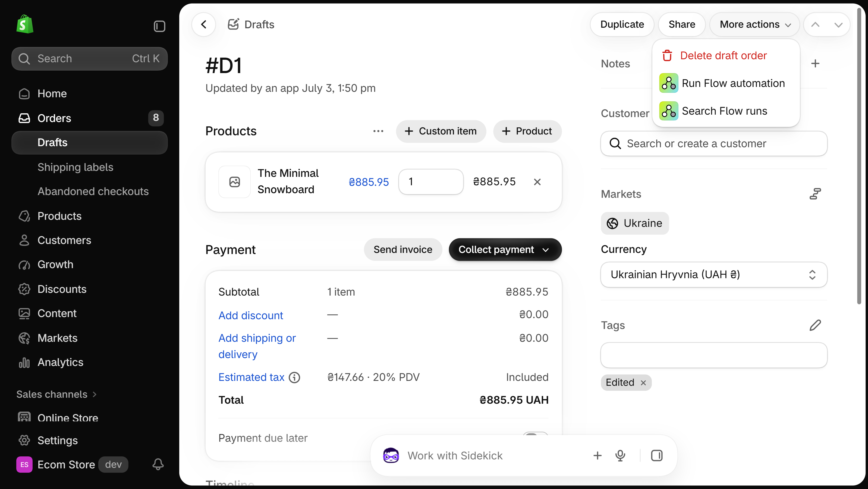The width and height of the screenshot is (868, 489).
Task: Collapse the sidebar with the panel icon
Action: pyautogui.click(x=159, y=26)
